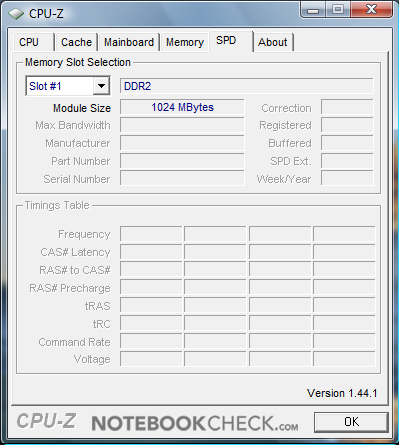Image resolution: width=399 pixels, height=445 pixels.
Task: Switch to the CPU tab
Action: [29, 42]
